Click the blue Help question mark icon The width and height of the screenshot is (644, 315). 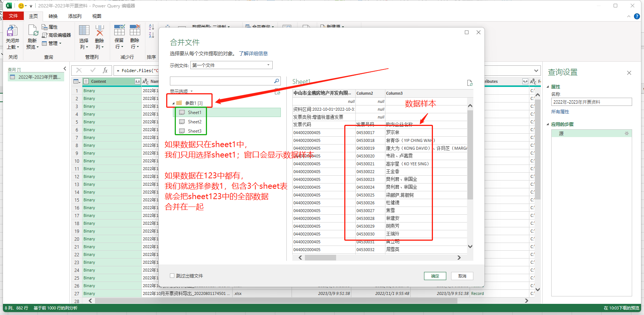click(637, 16)
